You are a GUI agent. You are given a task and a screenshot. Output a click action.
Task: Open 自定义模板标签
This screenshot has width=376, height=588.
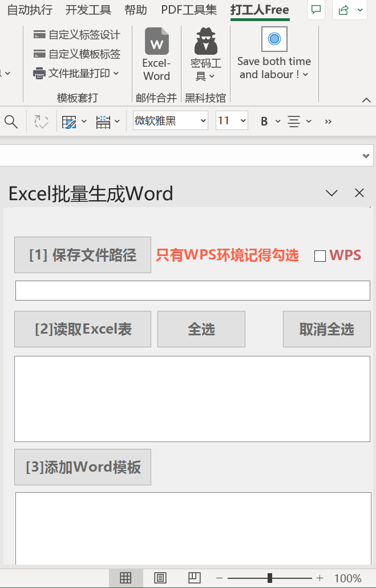click(x=76, y=54)
